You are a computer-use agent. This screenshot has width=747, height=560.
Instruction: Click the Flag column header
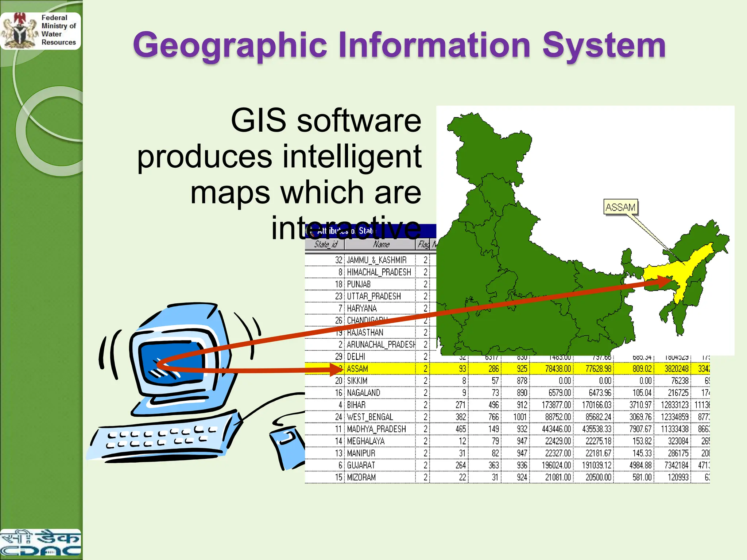pos(423,244)
